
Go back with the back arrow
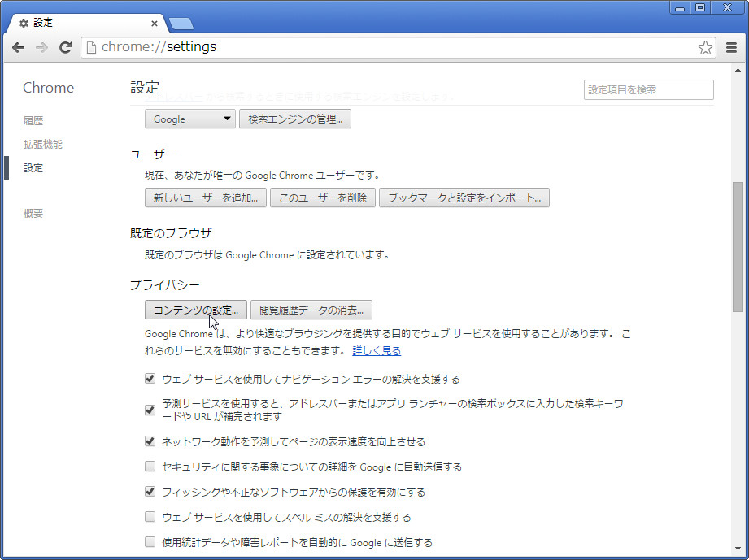point(18,47)
